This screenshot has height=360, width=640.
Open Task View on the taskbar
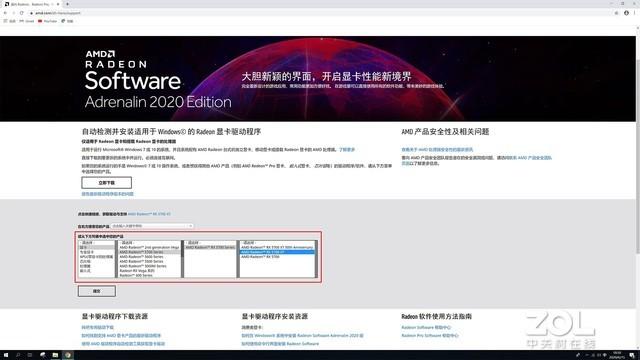[30, 355]
